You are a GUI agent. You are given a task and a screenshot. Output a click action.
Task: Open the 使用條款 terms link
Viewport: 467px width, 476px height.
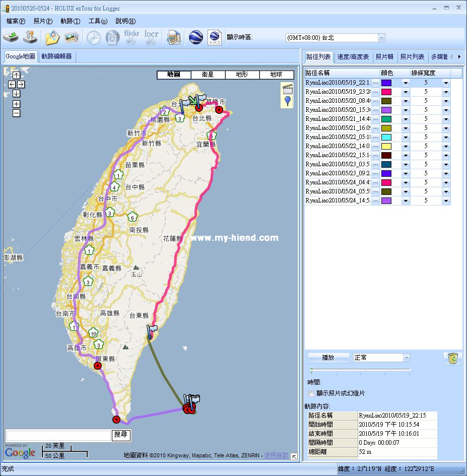tap(276, 455)
